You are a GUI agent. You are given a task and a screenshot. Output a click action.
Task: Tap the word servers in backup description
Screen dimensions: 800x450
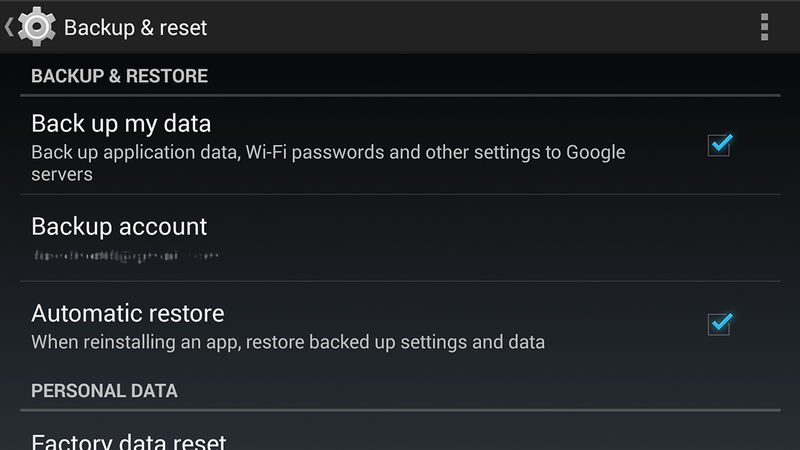click(62, 174)
